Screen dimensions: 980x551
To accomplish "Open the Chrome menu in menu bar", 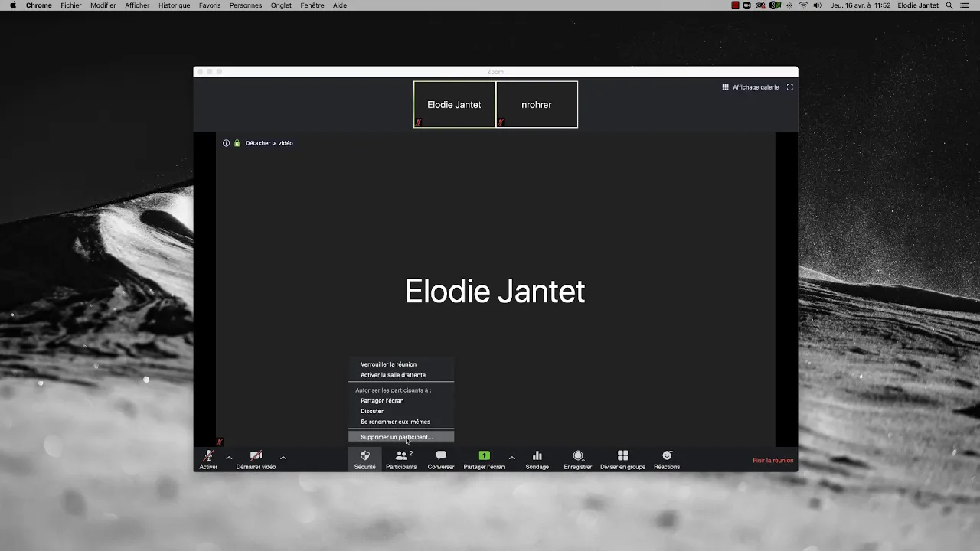I will [x=39, y=5].
